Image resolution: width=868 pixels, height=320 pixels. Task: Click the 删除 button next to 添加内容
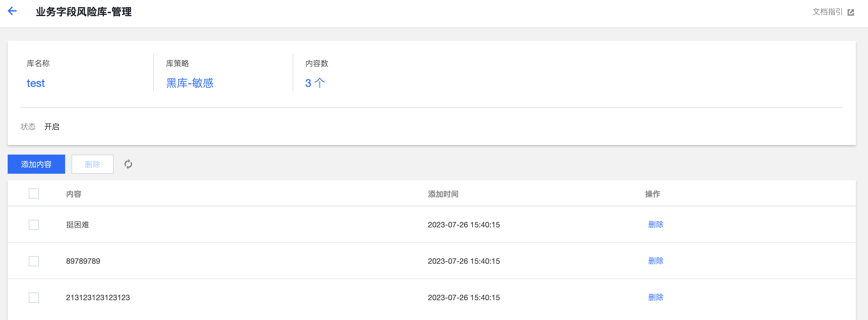click(x=92, y=164)
